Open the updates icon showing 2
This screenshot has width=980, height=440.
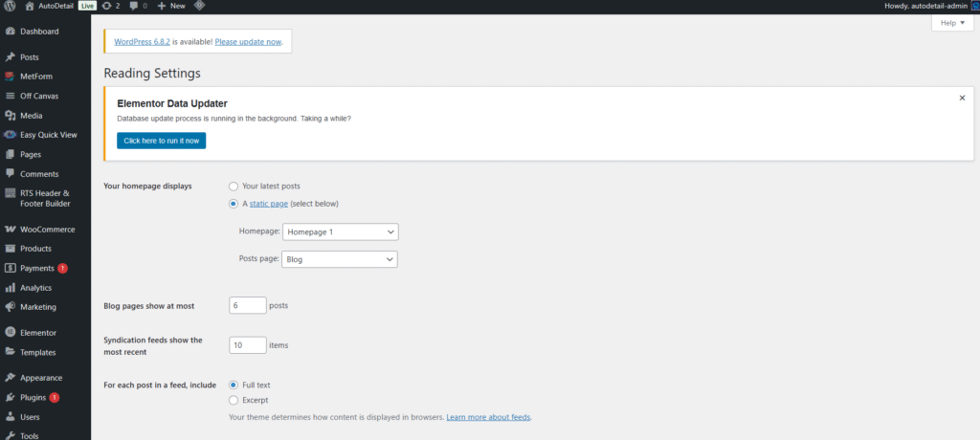click(x=106, y=6)
